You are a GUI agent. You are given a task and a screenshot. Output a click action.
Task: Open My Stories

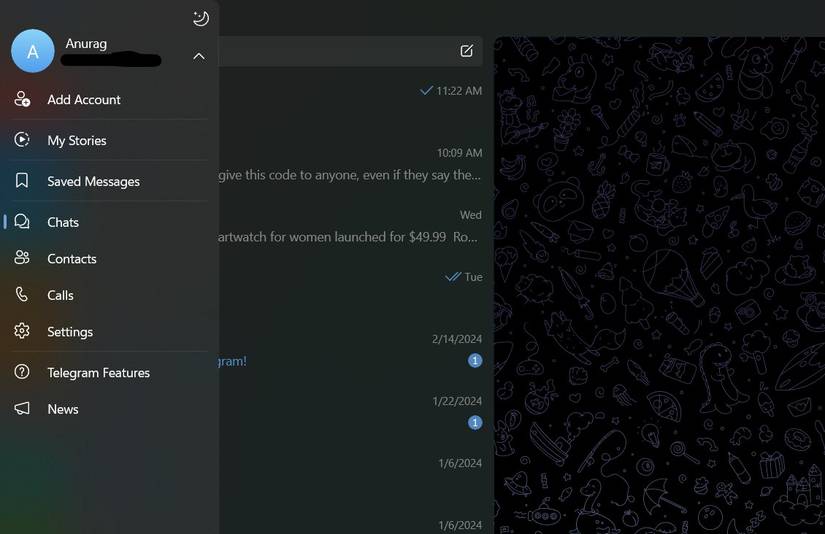point(109,140)
